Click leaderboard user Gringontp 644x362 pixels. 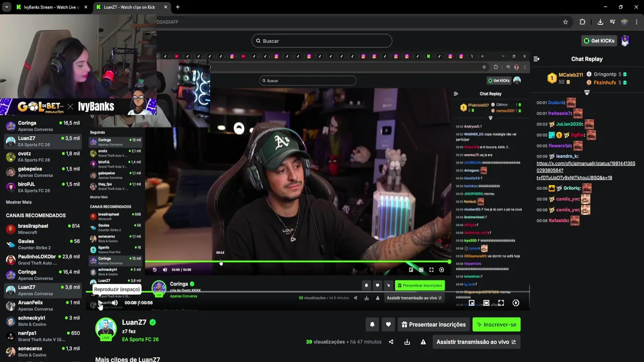(605, 74)
